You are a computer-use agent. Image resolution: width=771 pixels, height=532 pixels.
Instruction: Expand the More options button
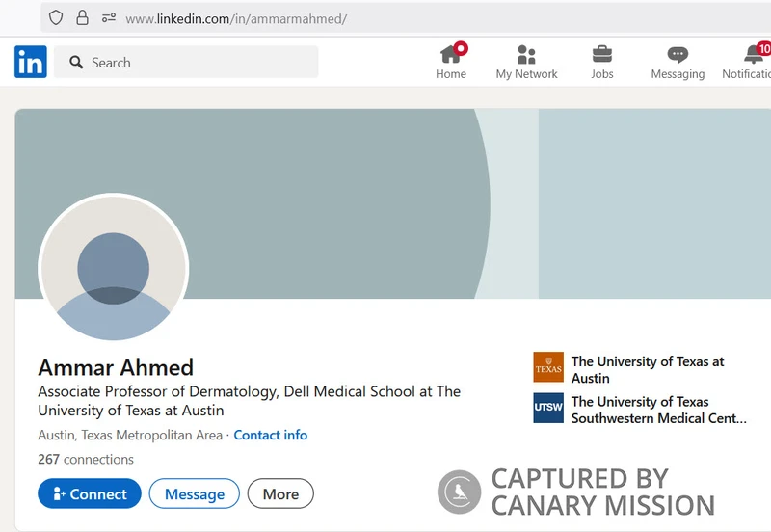point(280,493)
